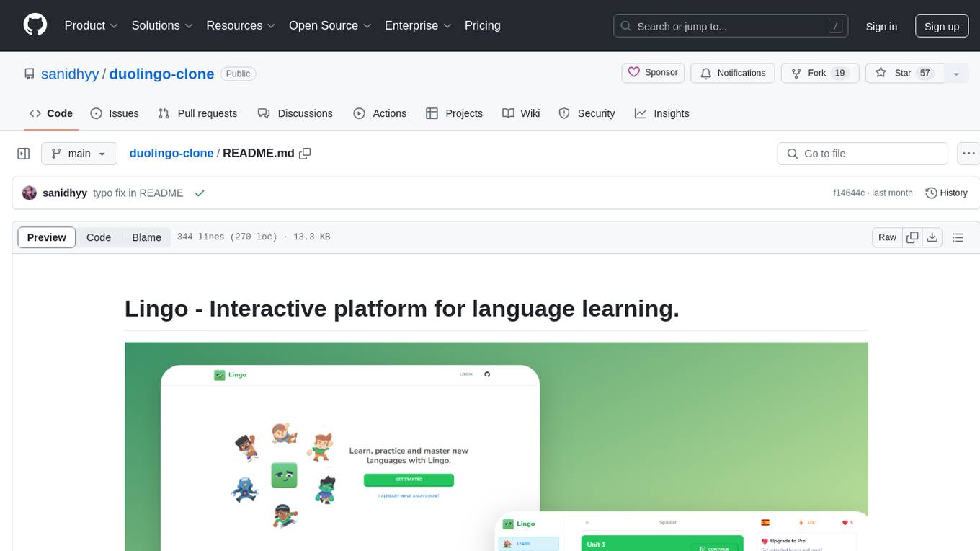Switch to the Projects tab
Image resolution: width=980 pixels, height=551 pixels.
pyautogui.click(x=454, y=113)
